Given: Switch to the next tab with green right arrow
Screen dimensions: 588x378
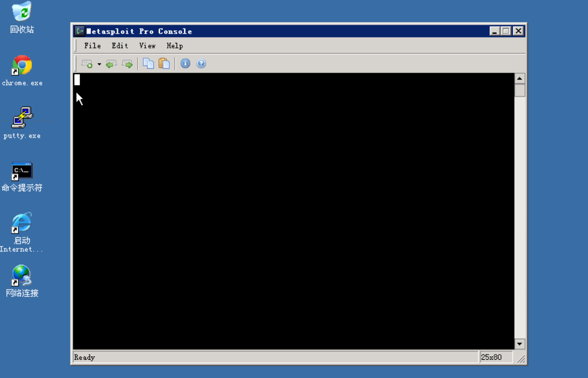Looking at the screenshot, I should pyautogui.click(x=127, y=64).
